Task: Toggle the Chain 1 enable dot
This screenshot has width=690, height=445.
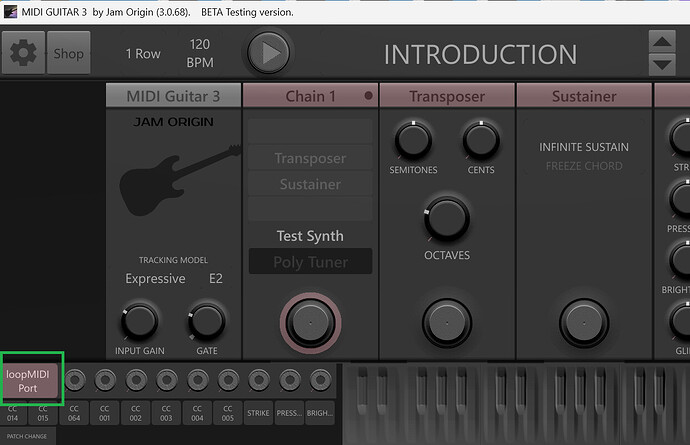Action: [369, 96]
